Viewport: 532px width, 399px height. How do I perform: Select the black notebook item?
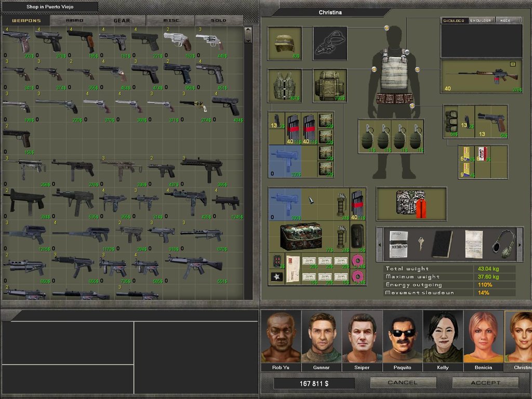442,244
